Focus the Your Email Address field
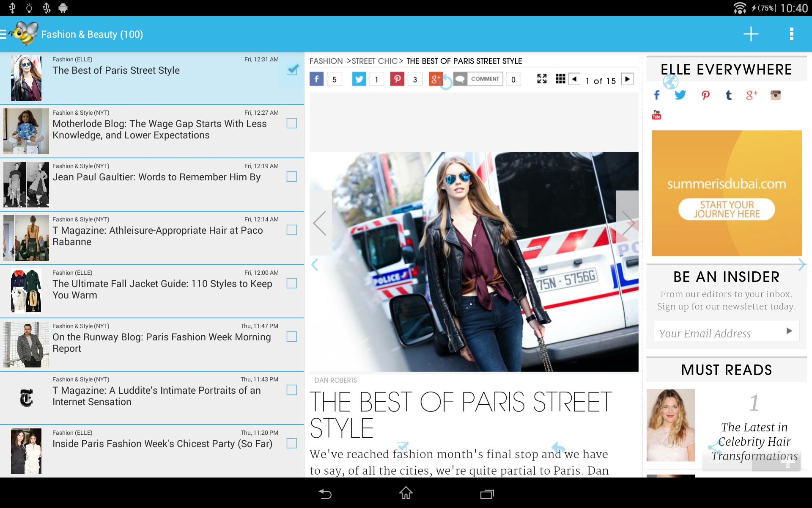Viewport: 812px width, 508px height. [719, 333]
